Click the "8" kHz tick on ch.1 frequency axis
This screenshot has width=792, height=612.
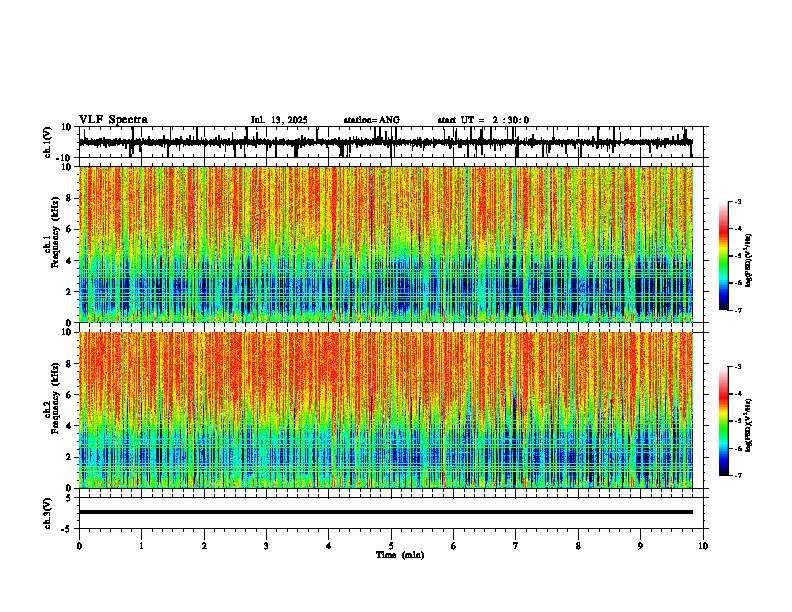pos(70,198)
